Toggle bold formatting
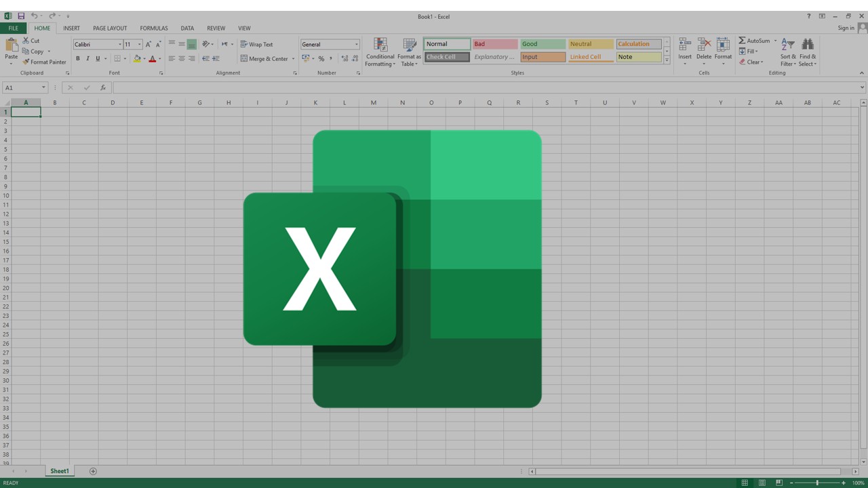The image size is (868, 488). [77, 58]
